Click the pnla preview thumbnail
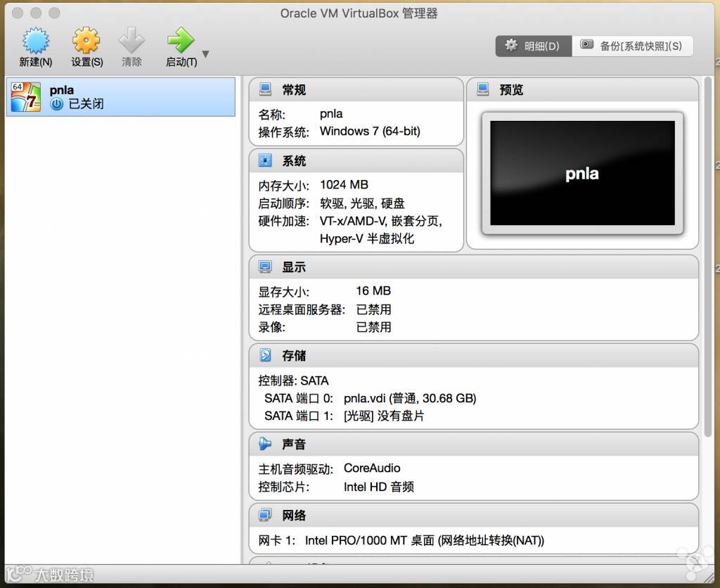 (582, 173)
